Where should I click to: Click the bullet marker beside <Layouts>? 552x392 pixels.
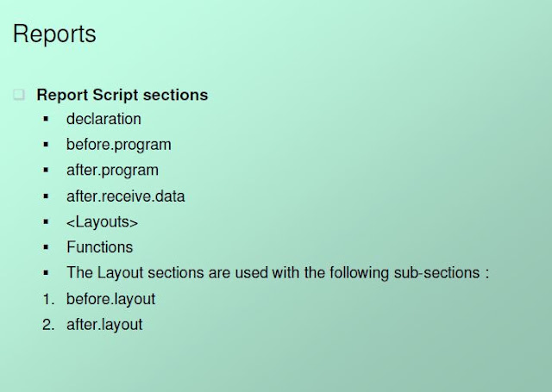tap(46, 221)
